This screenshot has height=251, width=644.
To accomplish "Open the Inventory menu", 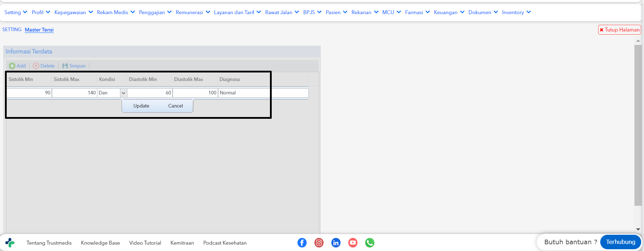I will coord(516,12).
